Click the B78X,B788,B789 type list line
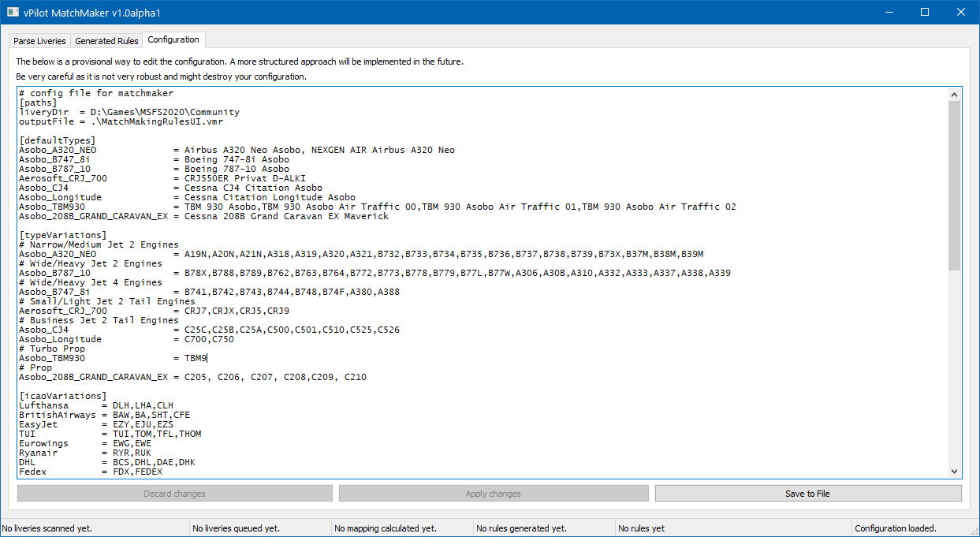 pyautogui.click(x=375, y=273)
